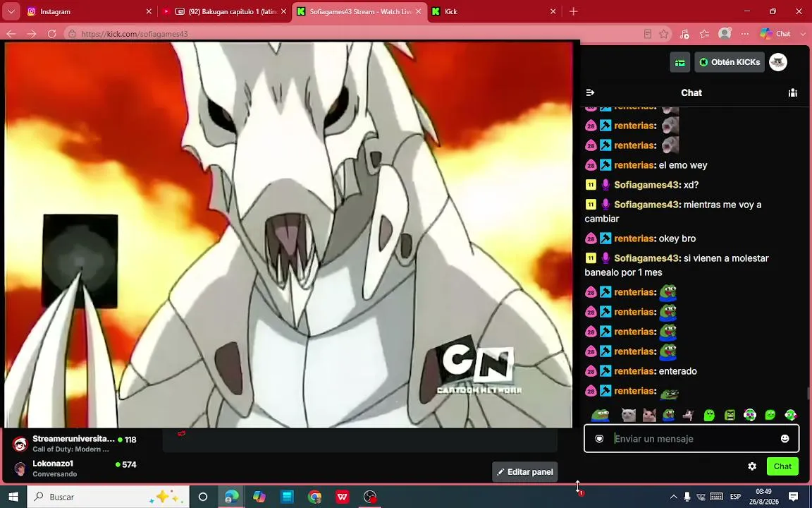Image resolution: width=812 pixels, height=508 pixels.
Task: Open WPS Office from taskbar
Action: tap(343, 497)
